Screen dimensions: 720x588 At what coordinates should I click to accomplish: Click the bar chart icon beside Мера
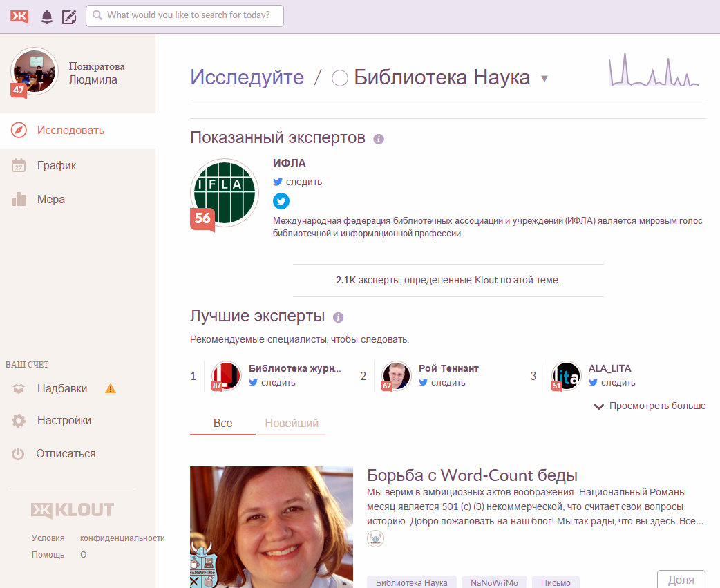(19, 199)
